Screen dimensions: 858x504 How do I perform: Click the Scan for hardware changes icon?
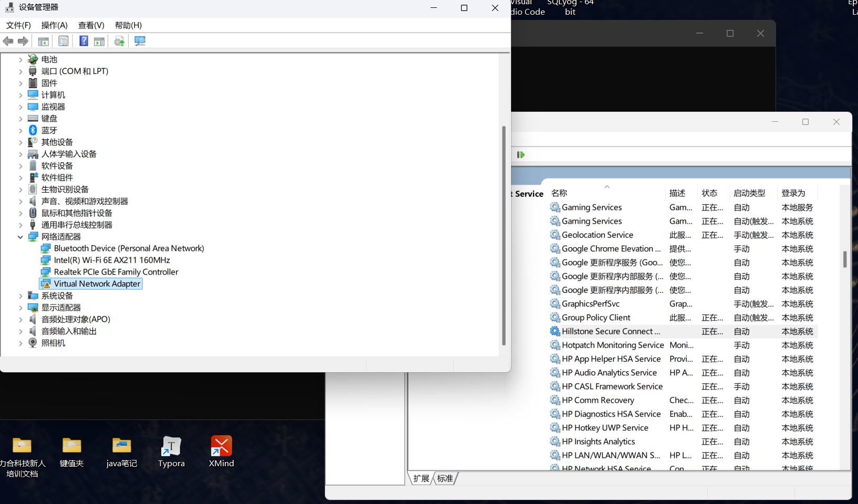(x=140, y=41)
